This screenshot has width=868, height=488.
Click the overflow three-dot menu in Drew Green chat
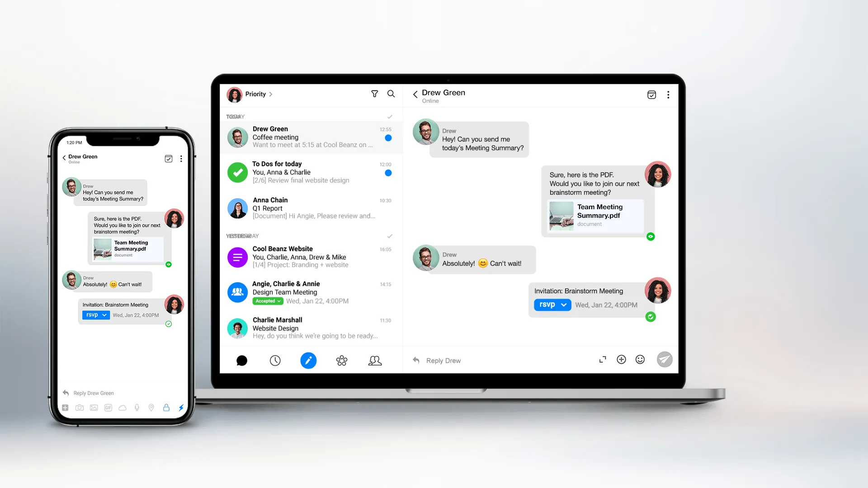pyautogui.click(x=668, y=94)
